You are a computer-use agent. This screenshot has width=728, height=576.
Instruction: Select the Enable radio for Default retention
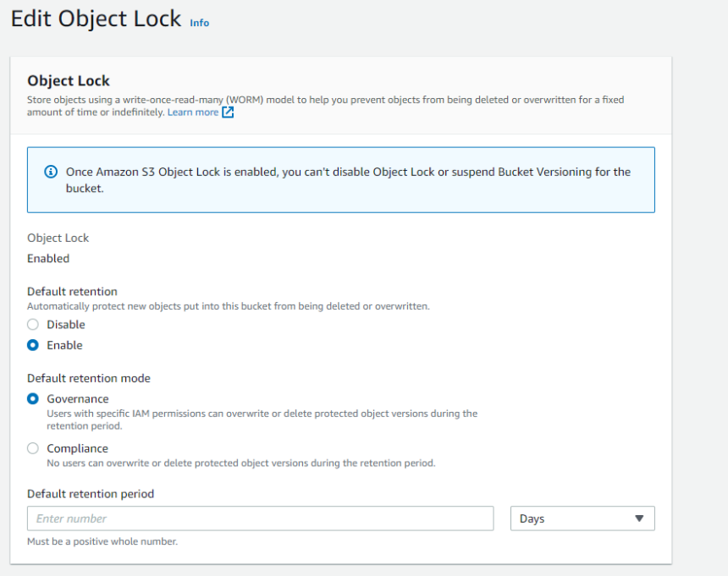click(32, 345)
